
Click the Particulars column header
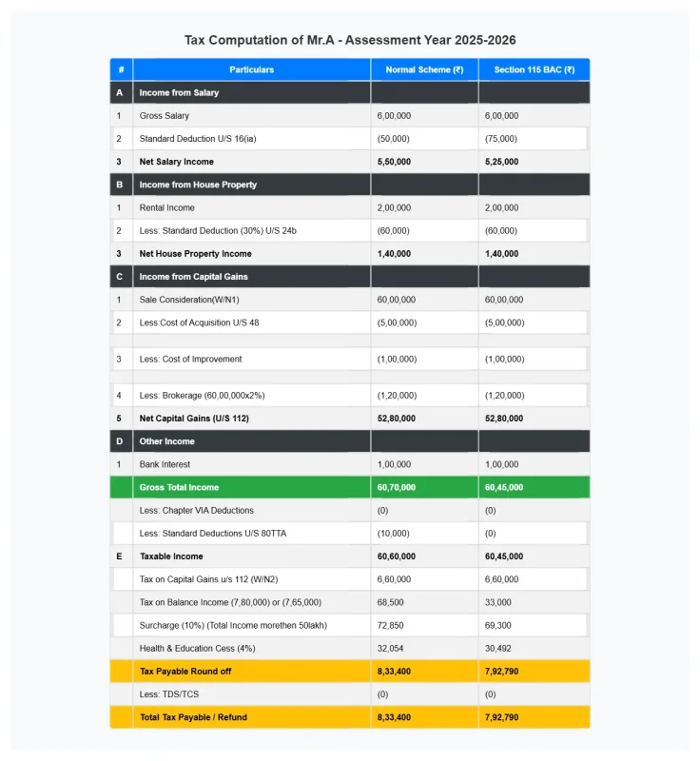pyautogui.click(x=251, y=69)
